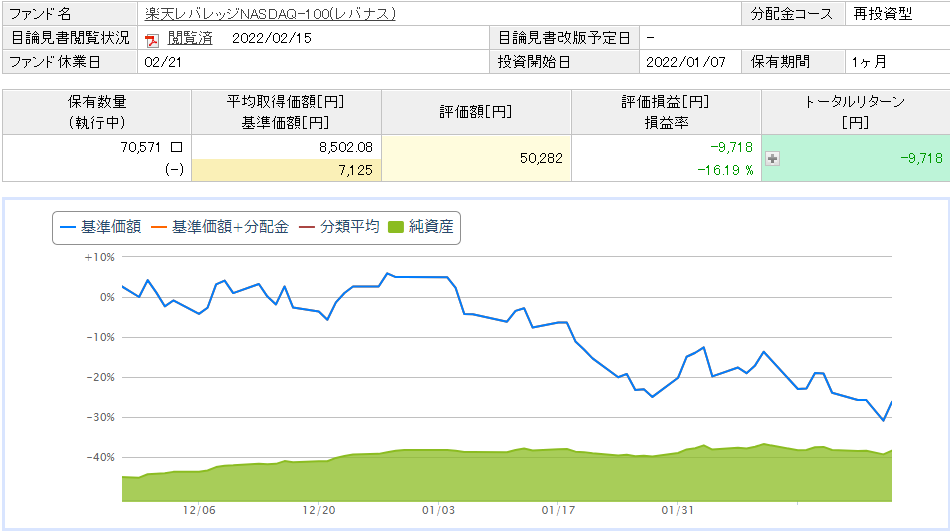Viewport: 950px width, 532px height.
Task: Click the 01/17 date label on chart axis
Action: [558, 510]
